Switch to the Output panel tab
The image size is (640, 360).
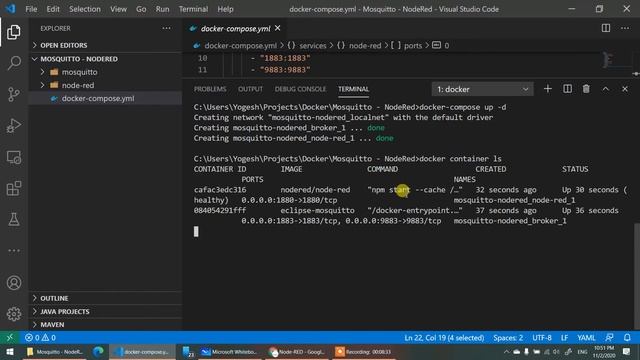[x=251, y=89]
